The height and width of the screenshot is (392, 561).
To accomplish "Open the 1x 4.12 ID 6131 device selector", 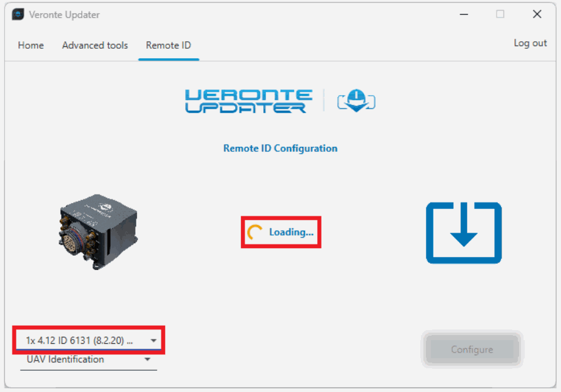I will pyautogui.click(x=80, y=341).
